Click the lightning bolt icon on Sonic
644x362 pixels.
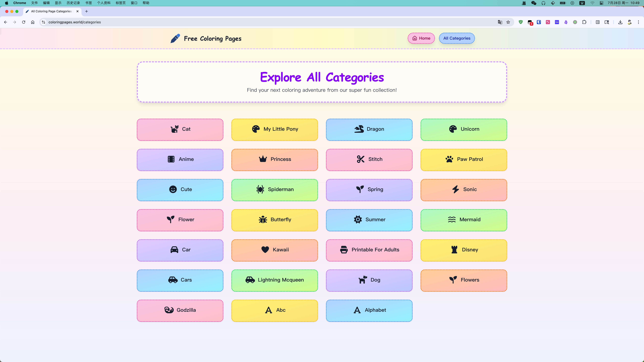point(455,189)
